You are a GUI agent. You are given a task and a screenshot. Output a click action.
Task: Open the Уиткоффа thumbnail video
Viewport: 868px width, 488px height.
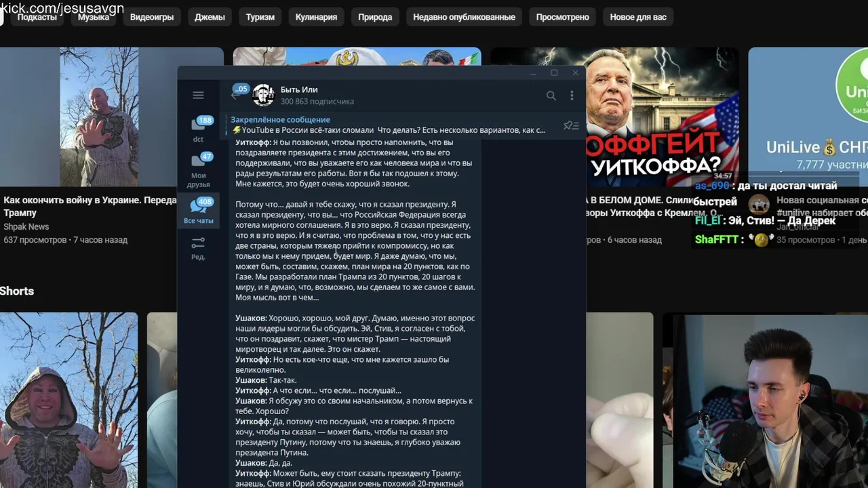point(663,117)
